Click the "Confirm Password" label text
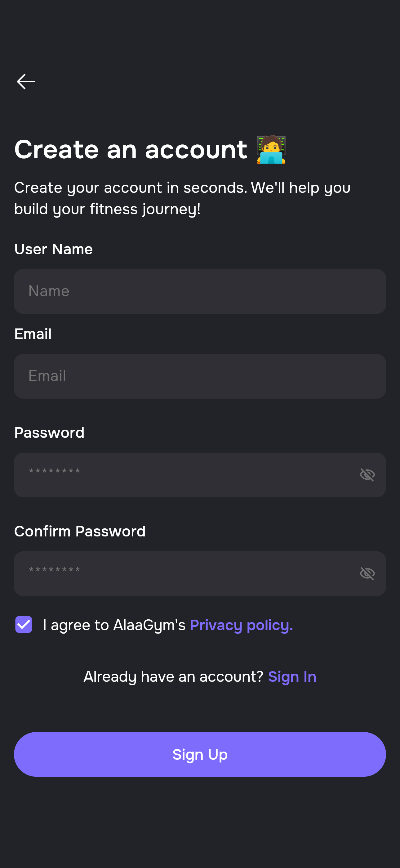 click(x=80, y=531)
